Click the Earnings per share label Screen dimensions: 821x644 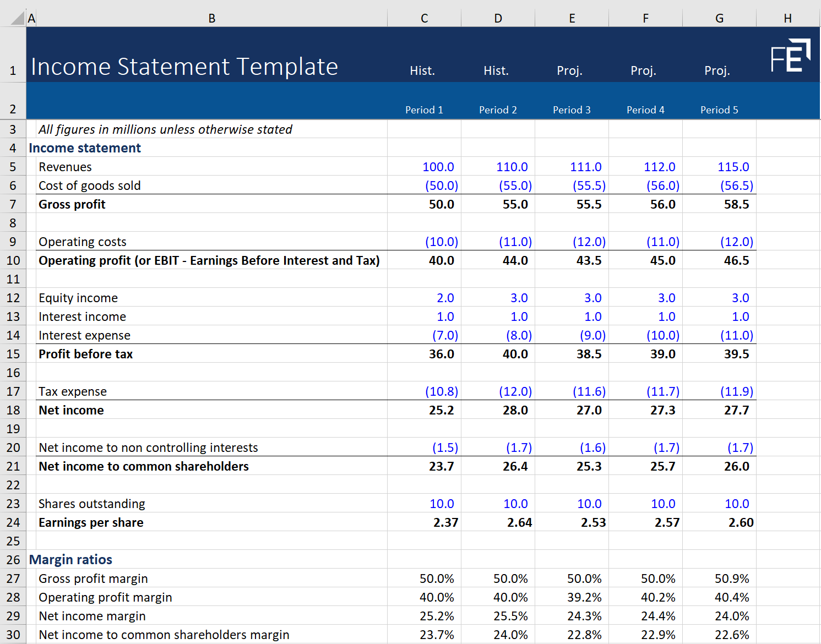(x=90, y=522)
